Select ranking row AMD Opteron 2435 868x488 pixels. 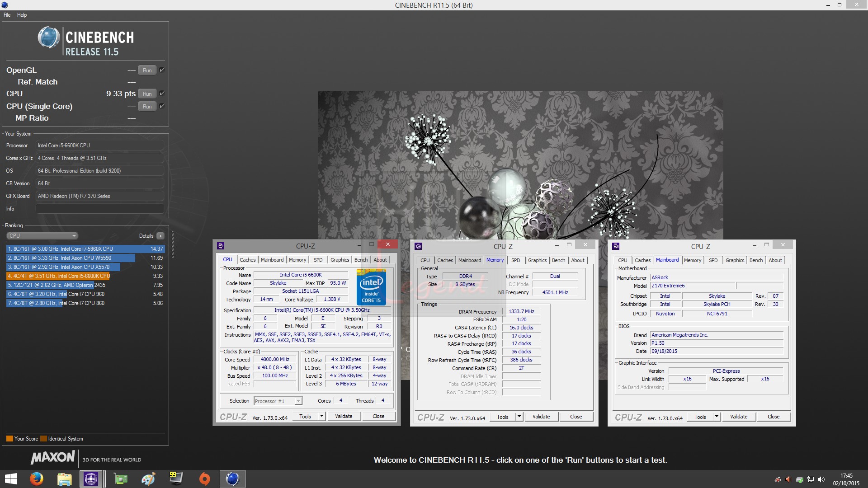85,285
